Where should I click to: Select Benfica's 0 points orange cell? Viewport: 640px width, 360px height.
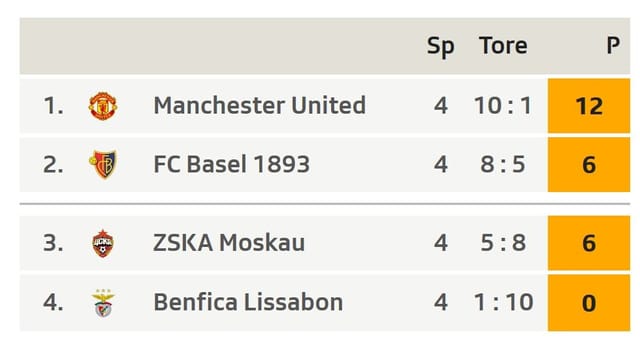pos(589,302)
